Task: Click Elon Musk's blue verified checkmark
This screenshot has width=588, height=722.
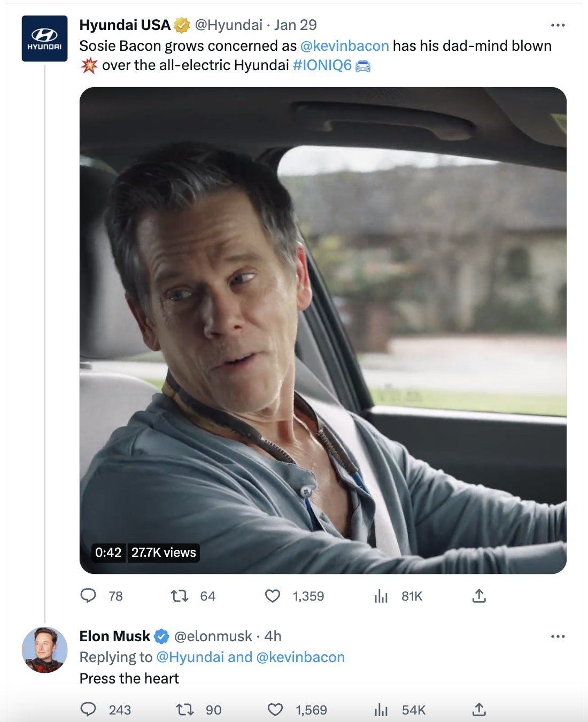Action: point(161,636)
